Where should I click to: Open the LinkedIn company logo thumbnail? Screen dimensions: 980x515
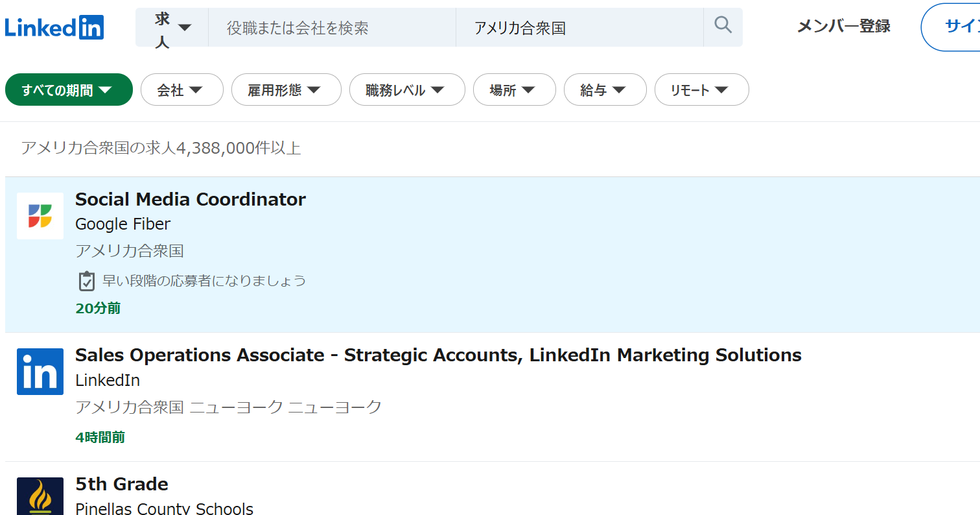(40, 372)
